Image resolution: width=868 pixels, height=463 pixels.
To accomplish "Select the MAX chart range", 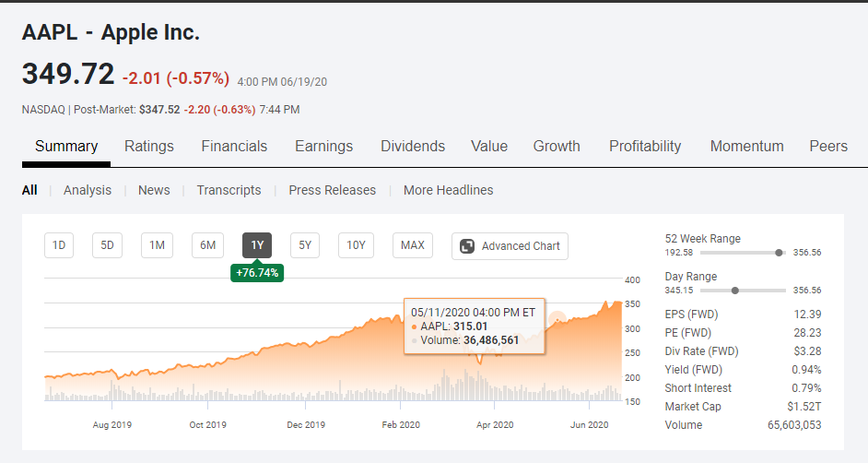I will tap(413, 245).
